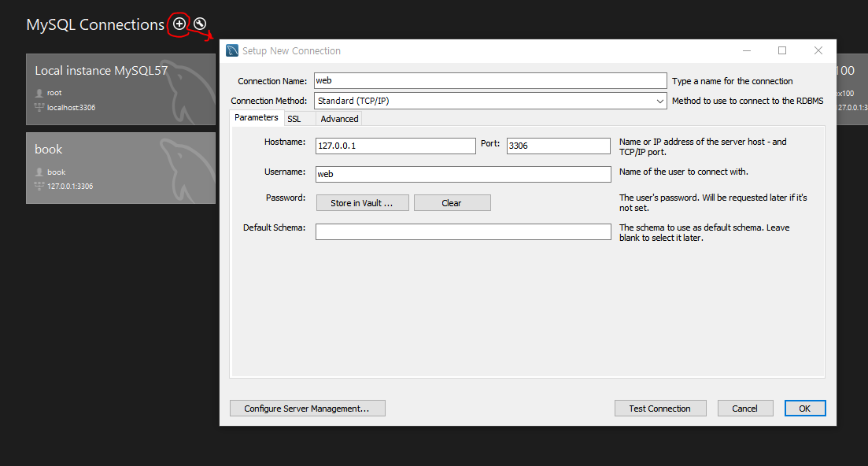Switch to the Parameters tab
This screenshot has height=466, width=868.
(257, 118)
